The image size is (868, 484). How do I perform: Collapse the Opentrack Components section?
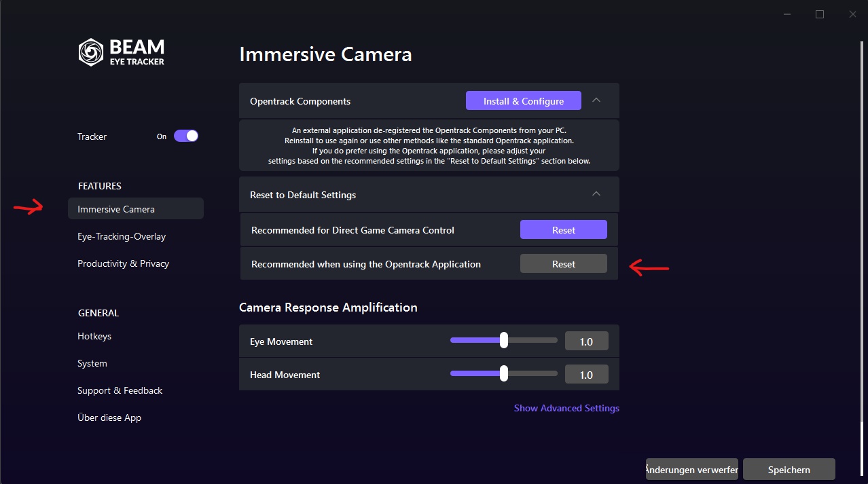pos(596,100)
